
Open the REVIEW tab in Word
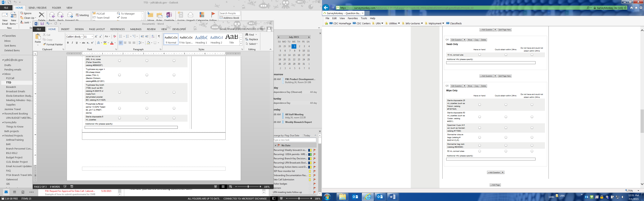click(151, 29)
